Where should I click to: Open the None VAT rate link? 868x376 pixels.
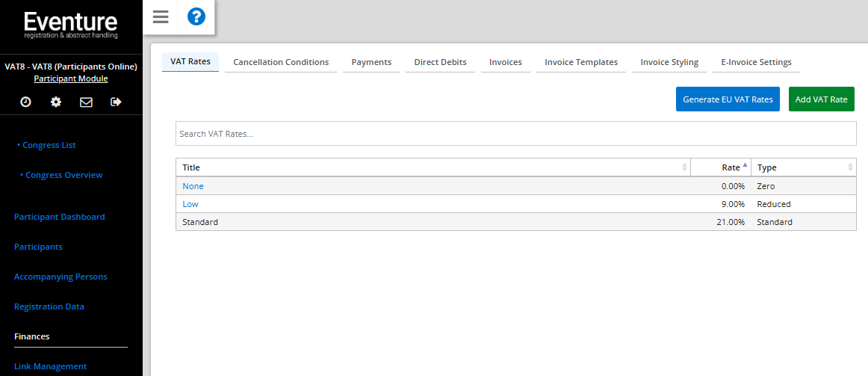tap(193, 186)
